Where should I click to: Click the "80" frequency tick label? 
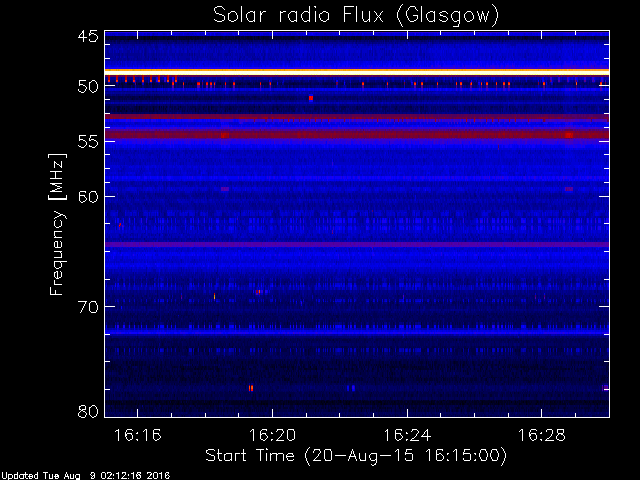88,411
